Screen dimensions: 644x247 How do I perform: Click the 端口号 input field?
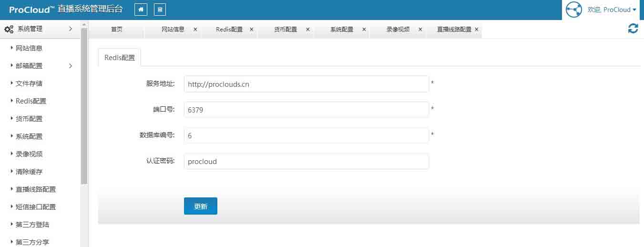coord(306,110)
